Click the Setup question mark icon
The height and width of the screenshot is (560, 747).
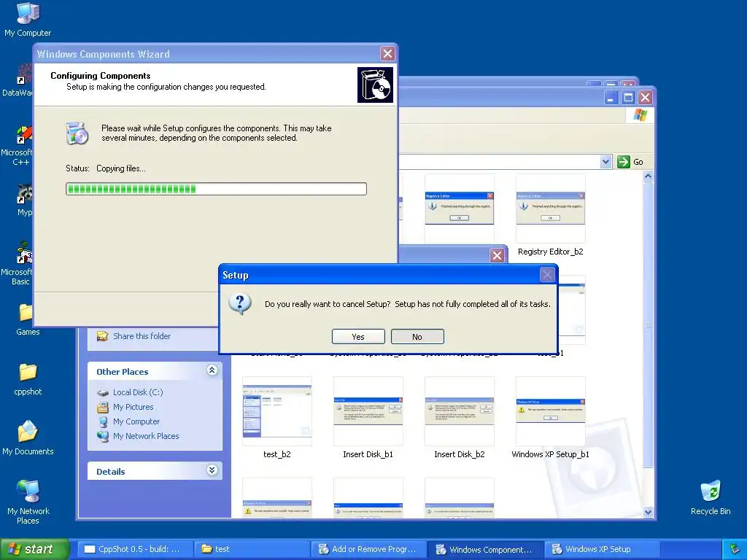tap(240, 304)
